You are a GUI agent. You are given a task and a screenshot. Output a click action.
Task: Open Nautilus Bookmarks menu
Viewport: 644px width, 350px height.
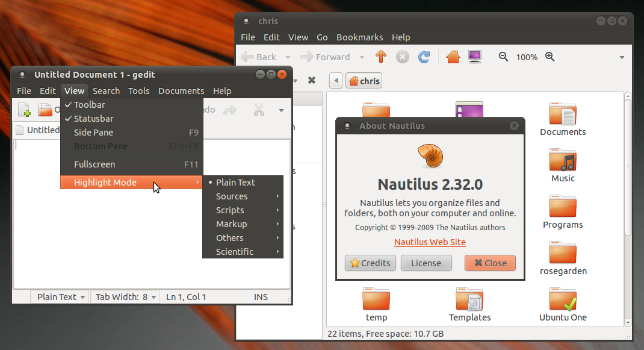click(359, 37)
